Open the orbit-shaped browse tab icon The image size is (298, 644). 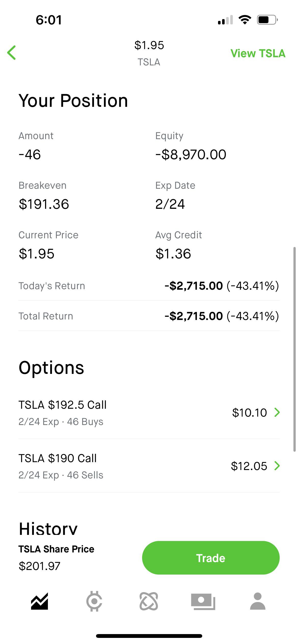point(149,601)
